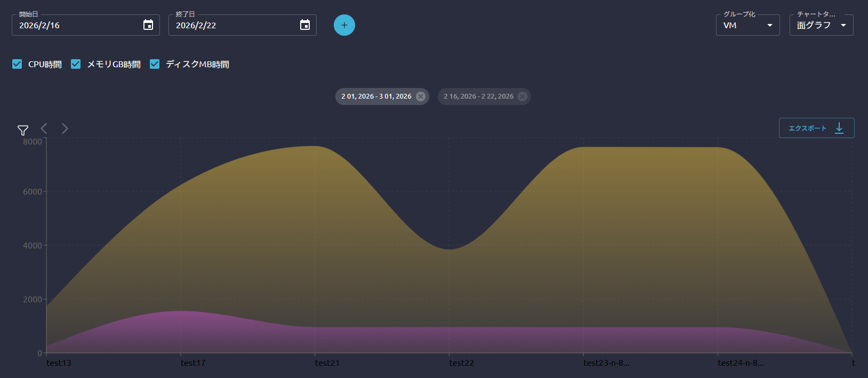
Task: Open the chart filter funnel icon
Action: point(23,130)
